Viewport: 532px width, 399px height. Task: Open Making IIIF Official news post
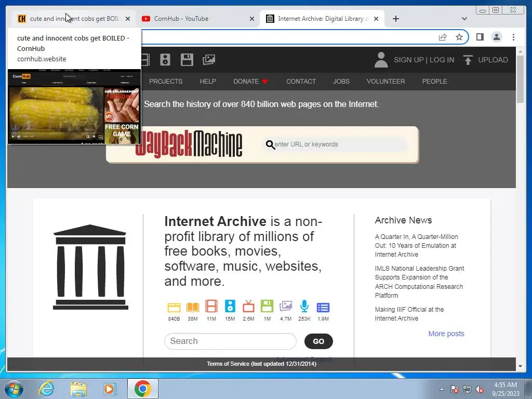coord(409,314)
